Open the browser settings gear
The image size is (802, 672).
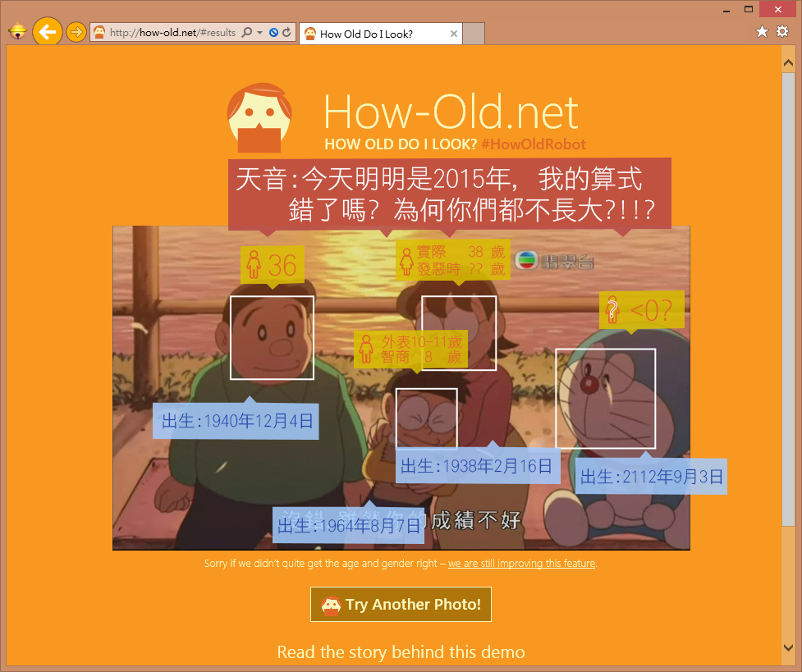(x=782, y=32)
